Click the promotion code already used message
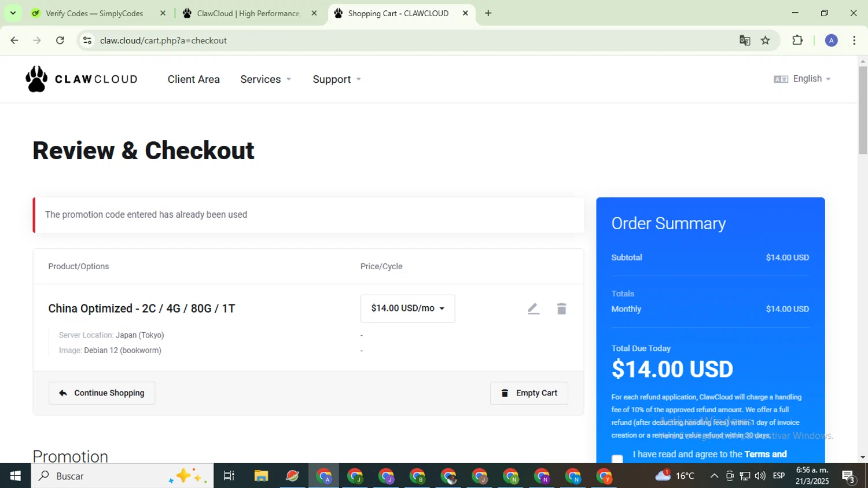The height and width of the screenshot is (488, 868). pos(146,215)
